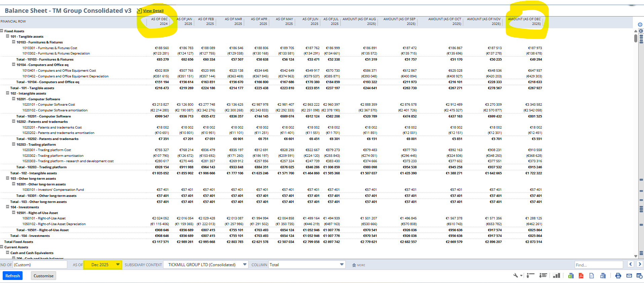The height and width of the screenshot is (283, 644).
Task: Select 1030101 - Investors' Compensation Fund row
Action: point(53,189)
